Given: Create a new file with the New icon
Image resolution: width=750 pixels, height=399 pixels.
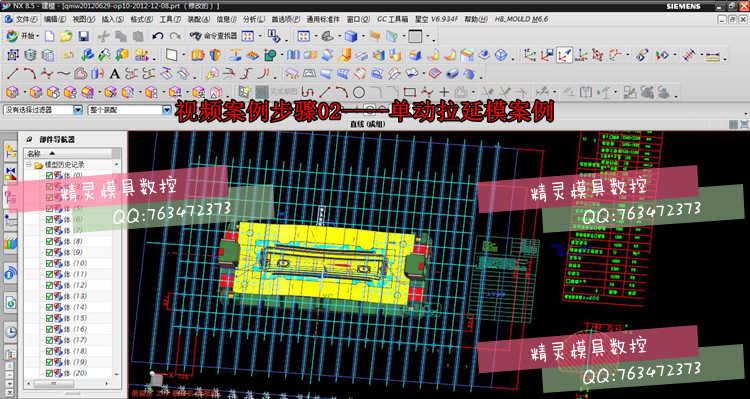Looking at the screenshot, I should 50,36.
